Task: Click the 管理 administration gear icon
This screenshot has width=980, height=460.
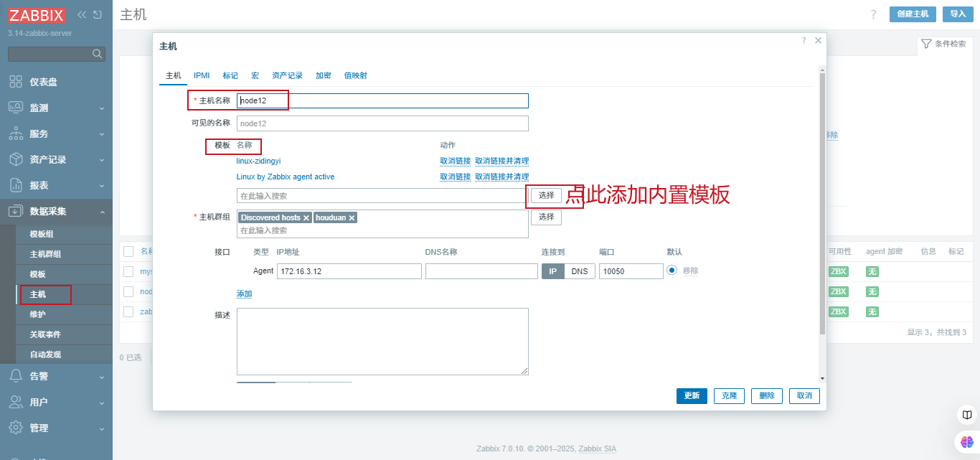Action: [16, 428]
